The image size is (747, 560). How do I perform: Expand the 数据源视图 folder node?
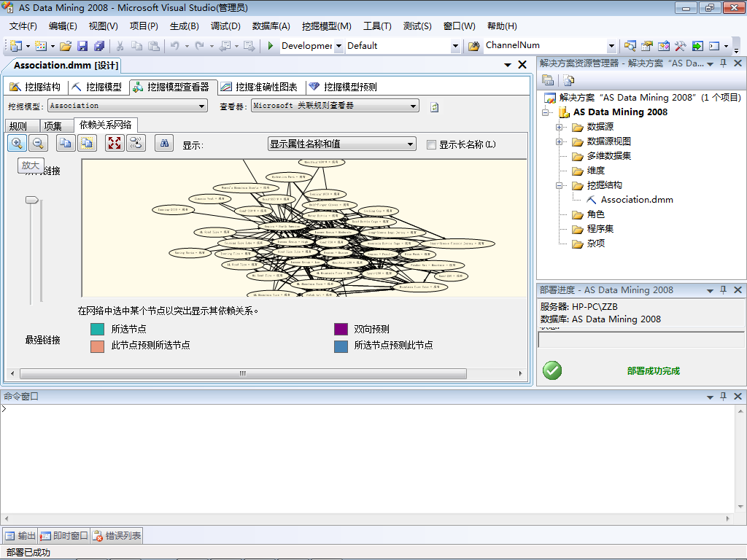560,142
